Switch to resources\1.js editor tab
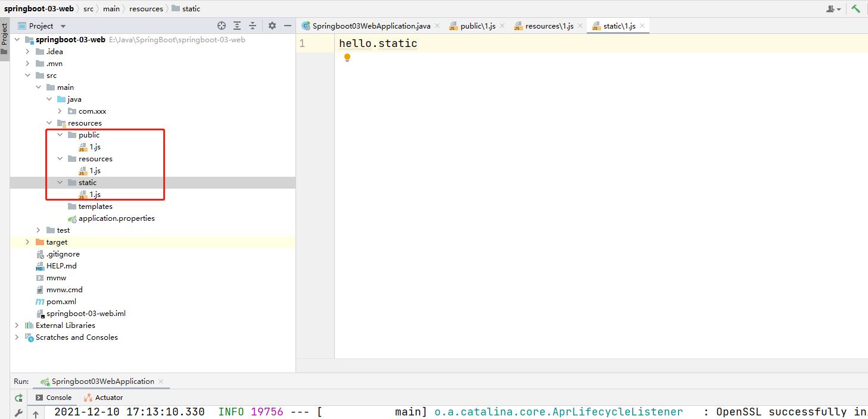The height and width of the screenshot is (419, 868). (549, 26)
